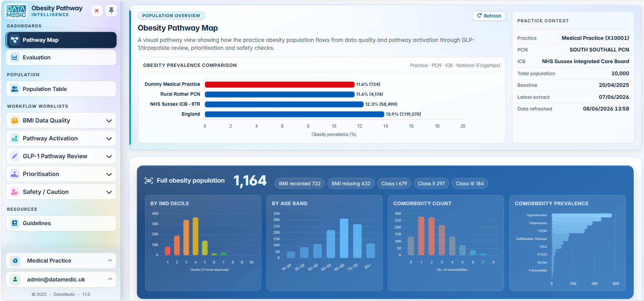
Task: Open the Population Table page
Action: 61,89
